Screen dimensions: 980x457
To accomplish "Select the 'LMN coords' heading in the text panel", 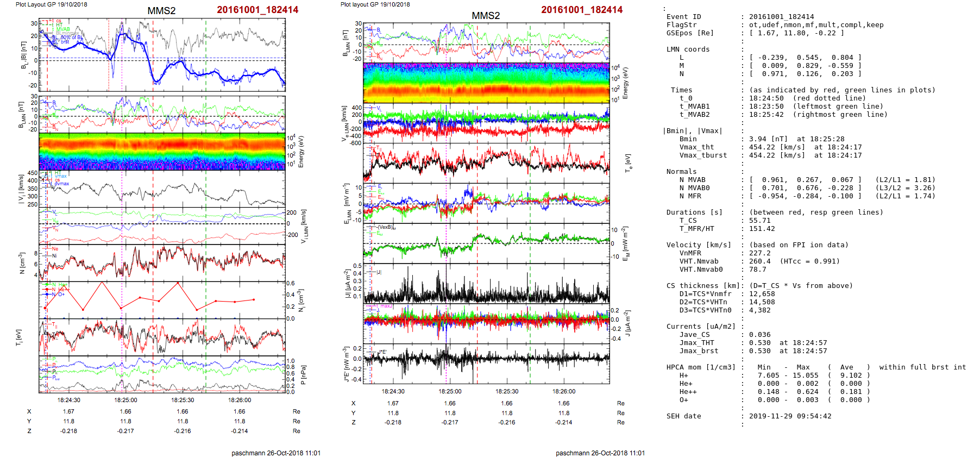I will 688,49.
